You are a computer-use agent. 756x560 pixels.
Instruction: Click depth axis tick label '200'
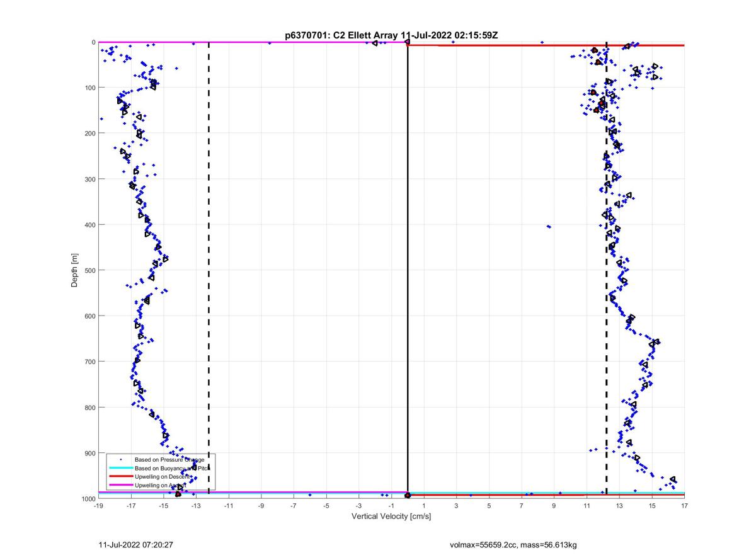90,134
